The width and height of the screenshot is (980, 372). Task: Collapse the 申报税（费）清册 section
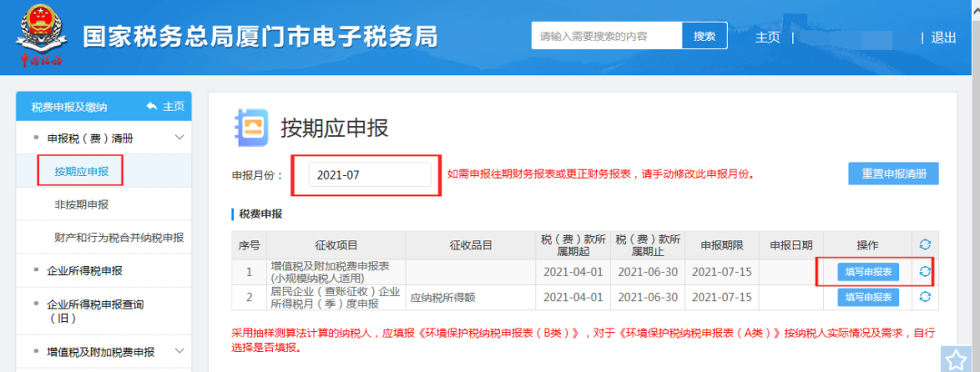click(179, 138)
